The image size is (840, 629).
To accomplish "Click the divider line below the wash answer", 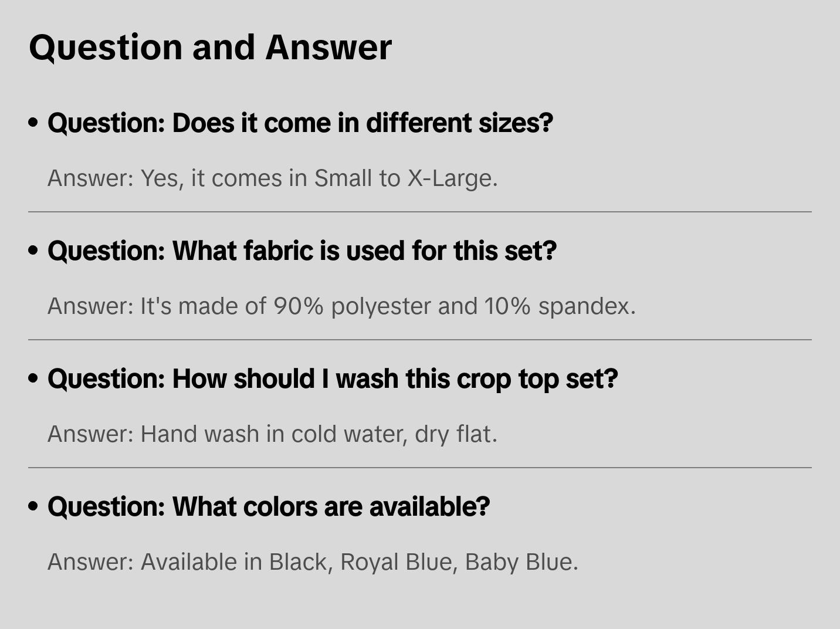I will pos(420,468).
